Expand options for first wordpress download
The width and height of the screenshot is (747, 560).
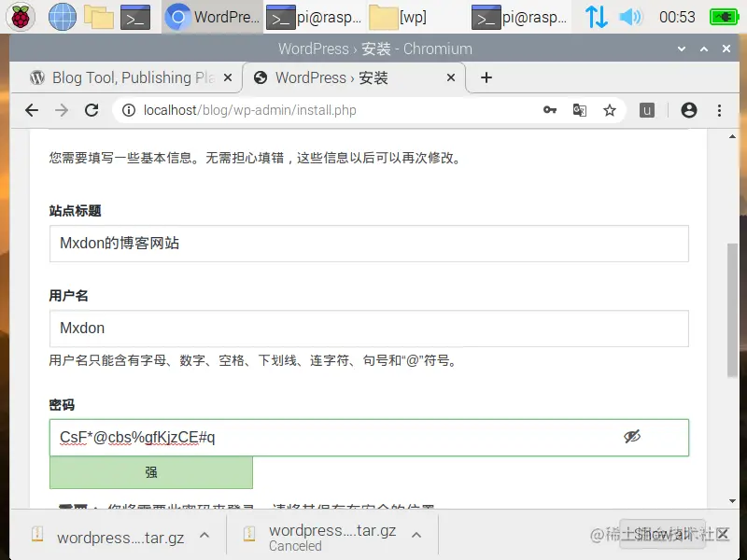204,535
